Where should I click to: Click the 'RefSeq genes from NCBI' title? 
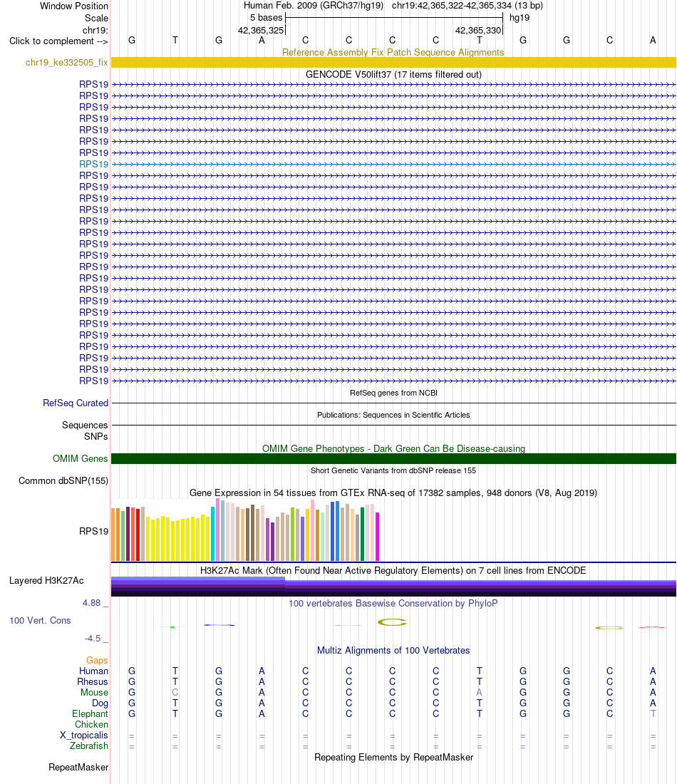(x=393, y=393)
